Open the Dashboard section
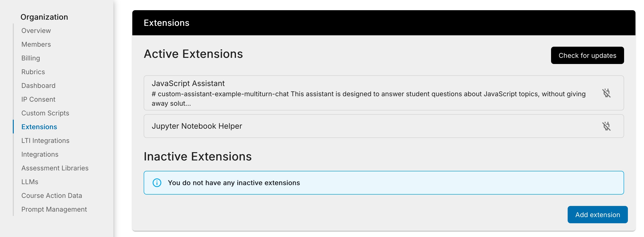This screenshot has width=644, height=237. pos(38,86)
